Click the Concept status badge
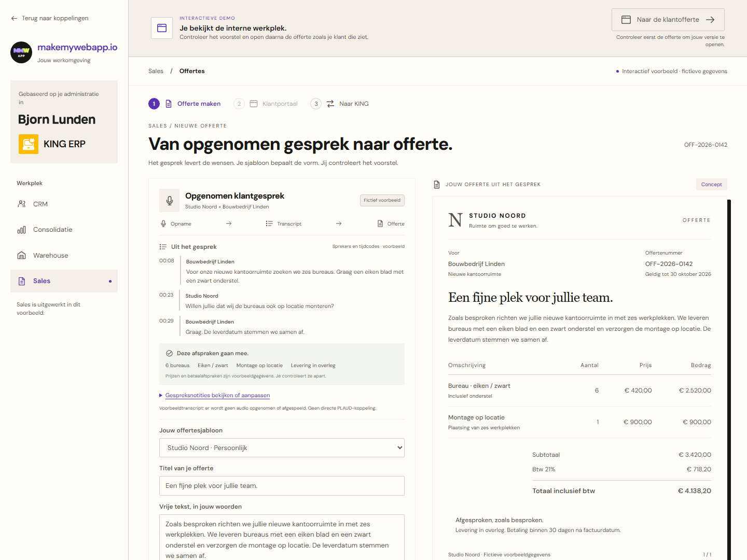The width and height of the screenshot is (747, 560). (712, 185)
